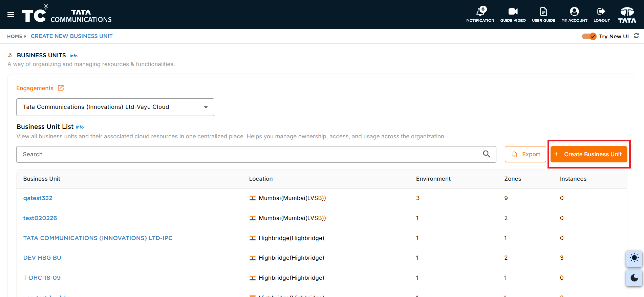Click the Business Unit column header

point(42,179)
